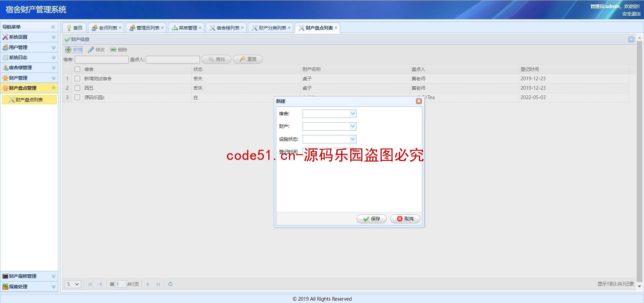Open the 财产 dropdown in dialog
Viewport: 644px width, 303px height.
(353, 126)
